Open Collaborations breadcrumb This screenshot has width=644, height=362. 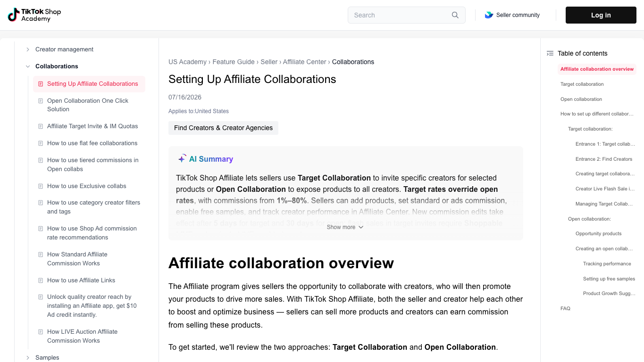tap(353, 62)
